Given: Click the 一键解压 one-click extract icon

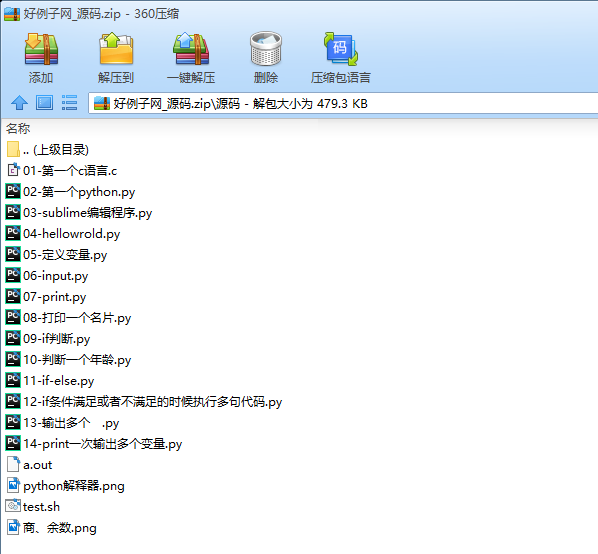Looking at the screenshot, I should tap(191, 50).
